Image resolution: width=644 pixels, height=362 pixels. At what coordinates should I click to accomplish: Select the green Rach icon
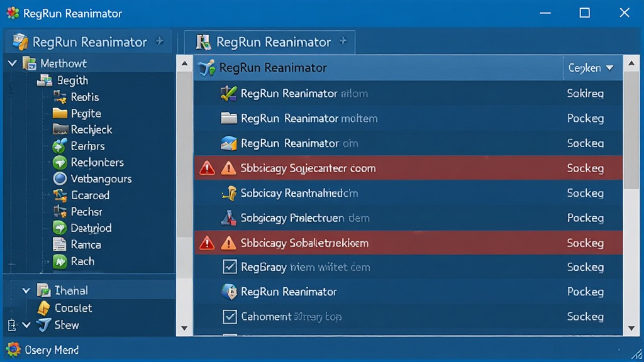(x=60, y=261)
